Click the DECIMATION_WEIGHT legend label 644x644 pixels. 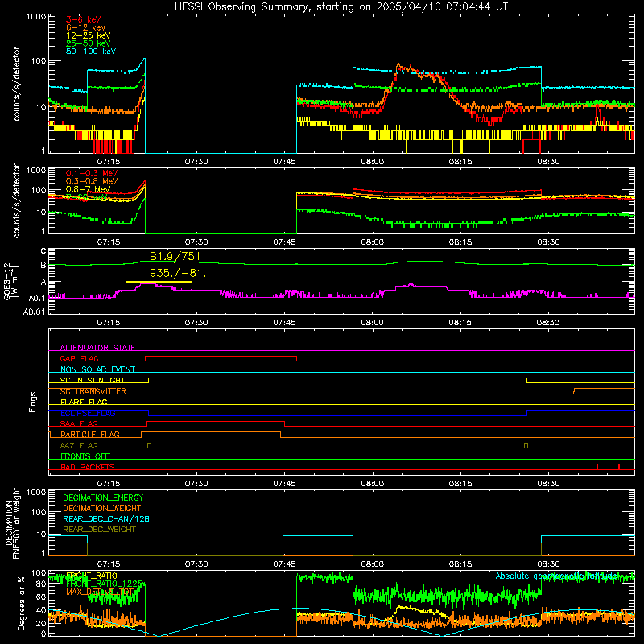[x=102, y=509]
